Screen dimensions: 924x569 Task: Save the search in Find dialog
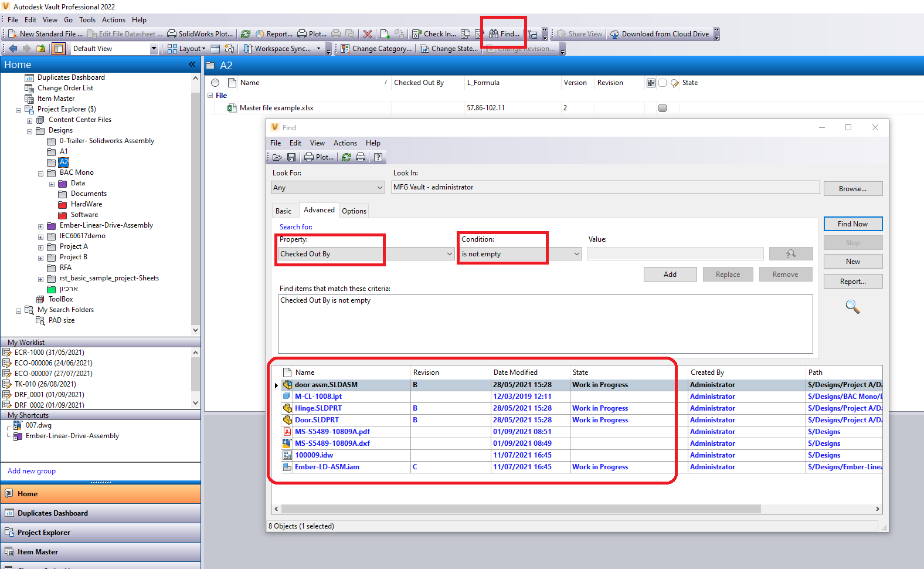coord(291,157)
